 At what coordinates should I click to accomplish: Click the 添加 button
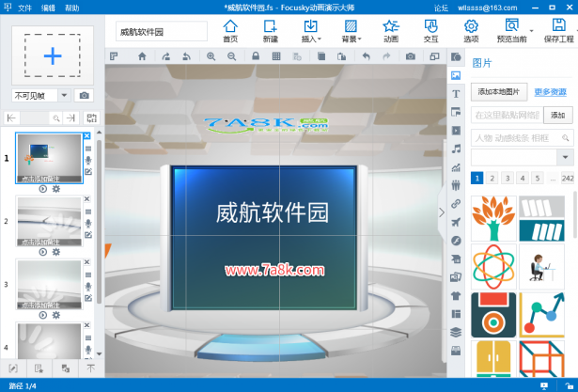(557, 116)
